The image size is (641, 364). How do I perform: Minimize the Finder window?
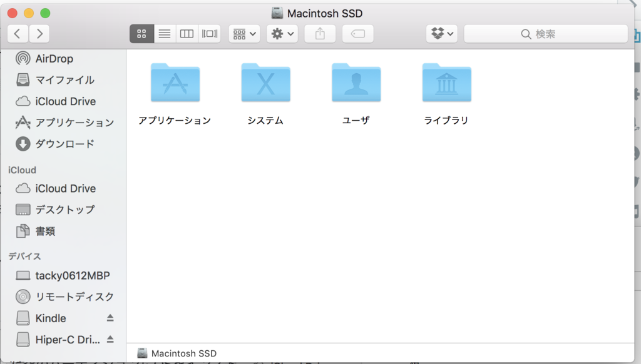[29, 13]
